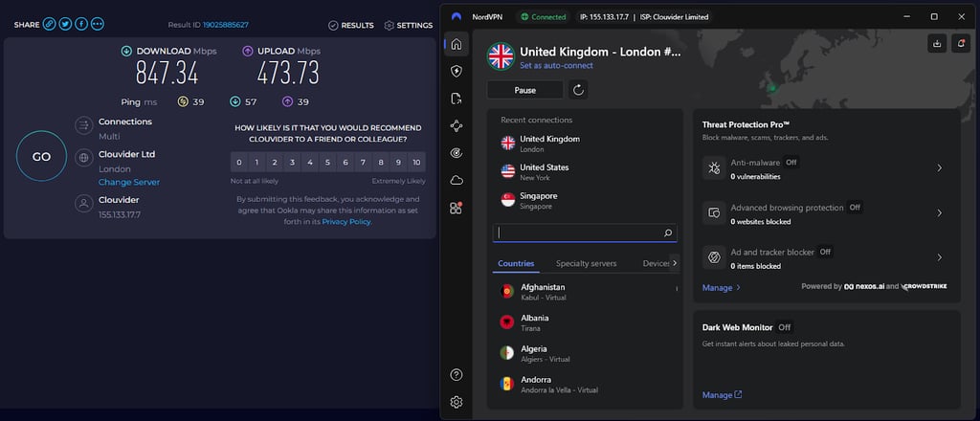Pause the VPN connection
Viewport: 980px width, 421px height.
point(525,90)
